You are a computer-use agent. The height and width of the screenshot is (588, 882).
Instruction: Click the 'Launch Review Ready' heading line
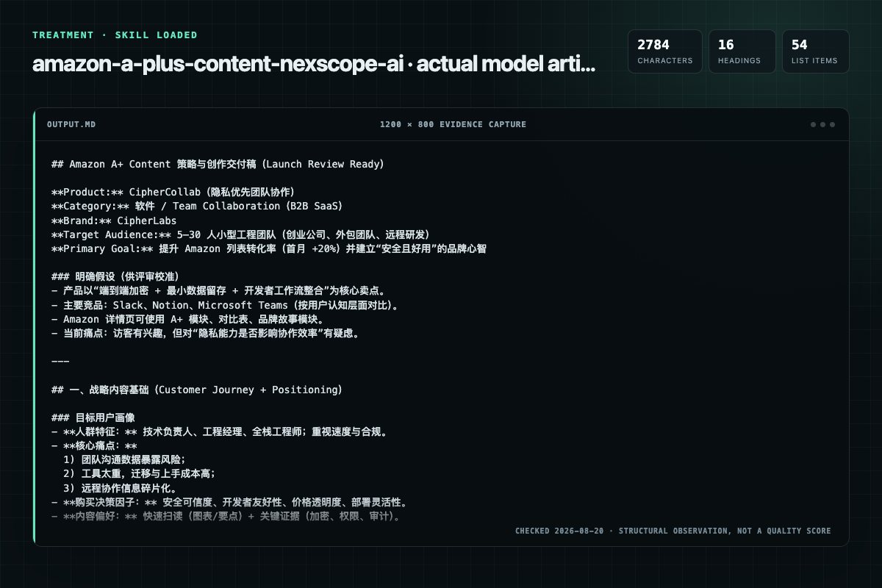coord(218,165)
